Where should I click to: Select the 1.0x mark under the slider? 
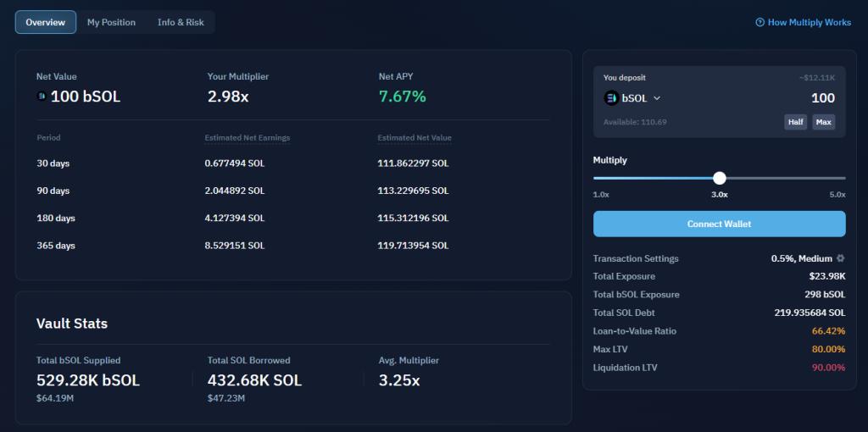(x=601, y=195)
